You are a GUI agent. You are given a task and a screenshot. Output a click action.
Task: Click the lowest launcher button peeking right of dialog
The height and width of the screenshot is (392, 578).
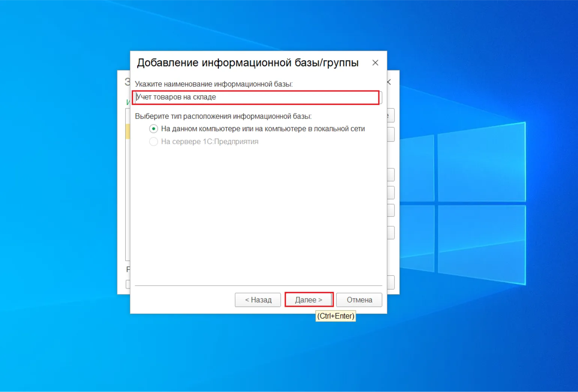[391, 282]
